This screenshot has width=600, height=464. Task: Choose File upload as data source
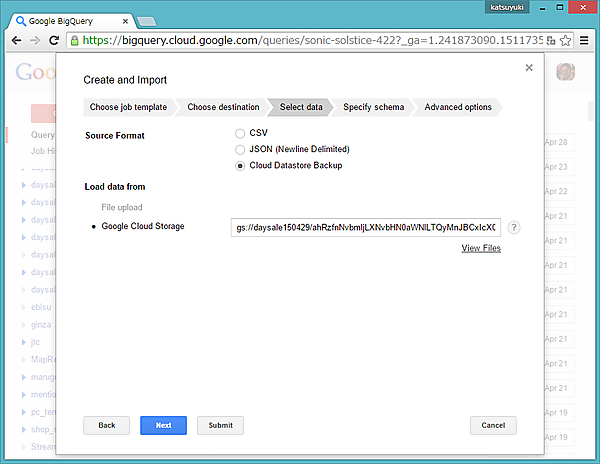pyautogui.click(x=122, y=207)
